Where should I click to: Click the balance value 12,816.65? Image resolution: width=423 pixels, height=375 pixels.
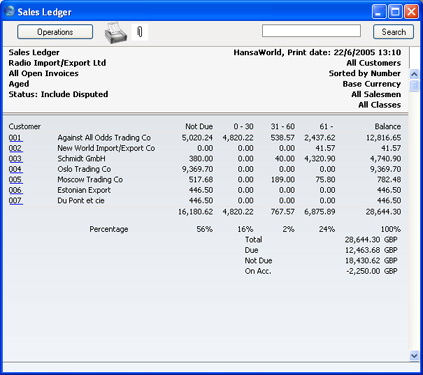[383, 138]
